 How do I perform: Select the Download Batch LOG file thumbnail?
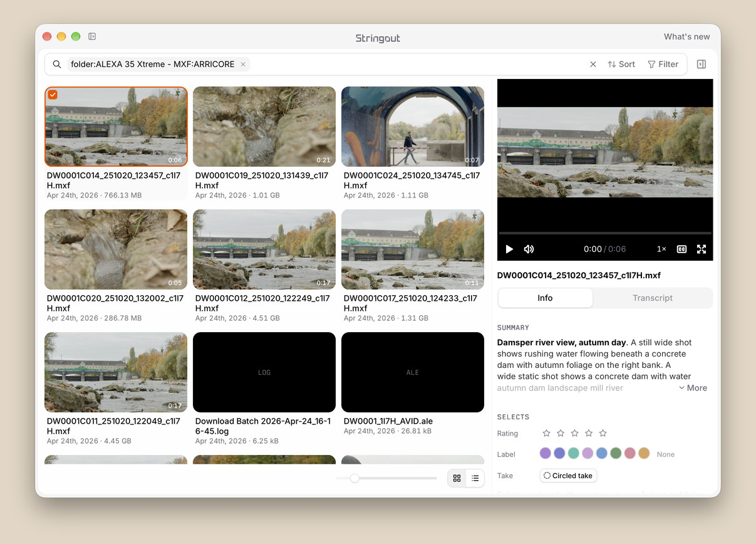tap(264, 372)
